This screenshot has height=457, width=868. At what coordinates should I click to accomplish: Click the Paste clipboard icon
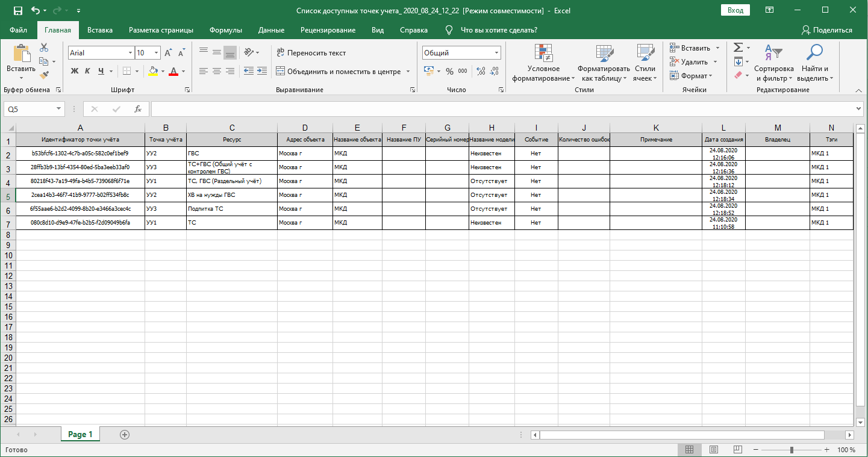[x=22, y=54]
